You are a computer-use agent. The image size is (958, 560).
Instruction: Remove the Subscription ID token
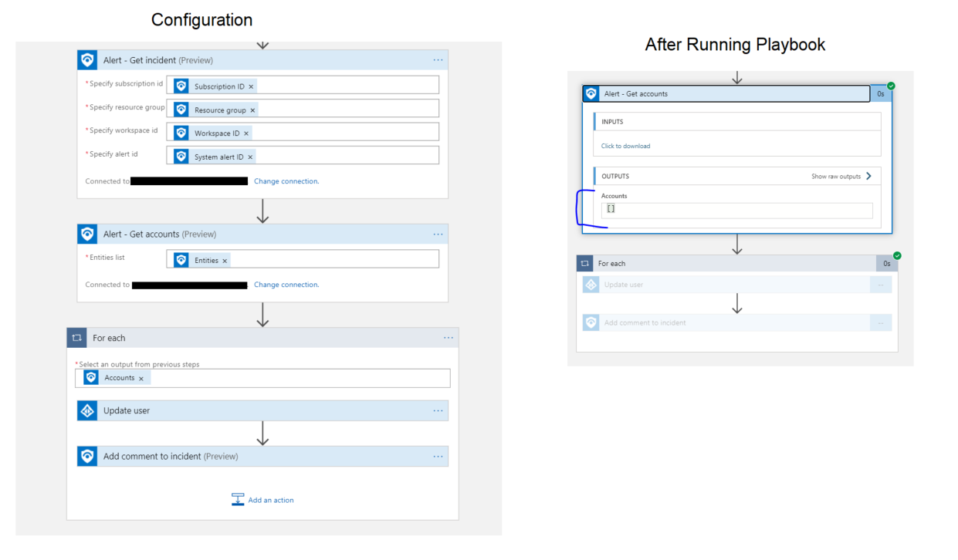click(251, 86)
